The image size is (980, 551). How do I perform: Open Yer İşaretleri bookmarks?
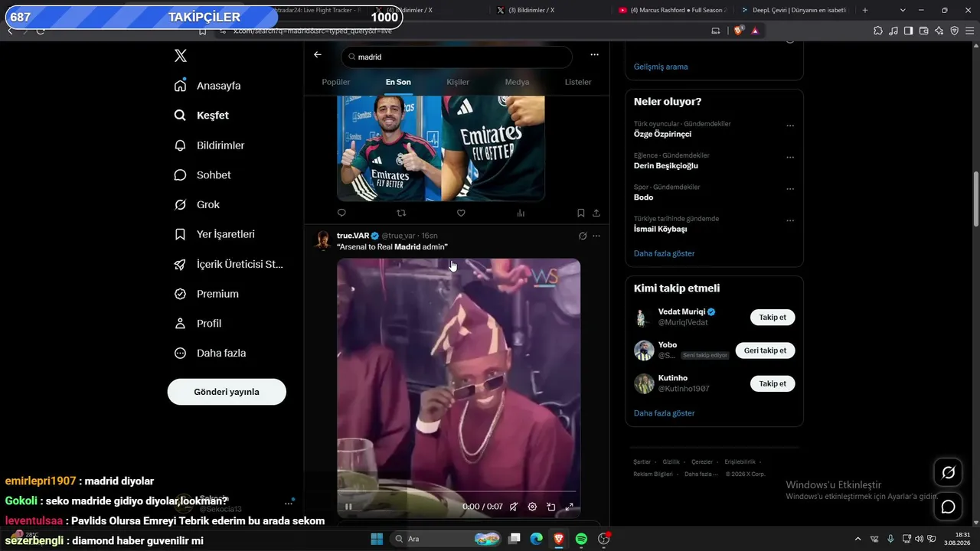pos(214,234)
